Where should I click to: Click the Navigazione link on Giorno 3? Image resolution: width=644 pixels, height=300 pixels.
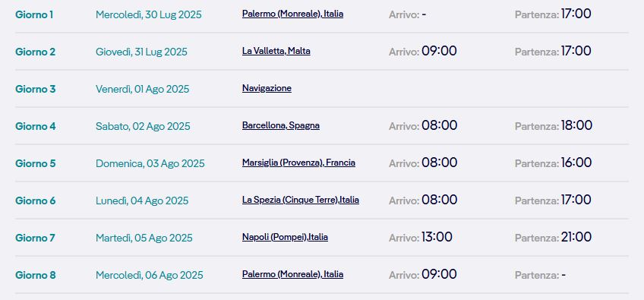coord(267,88)
